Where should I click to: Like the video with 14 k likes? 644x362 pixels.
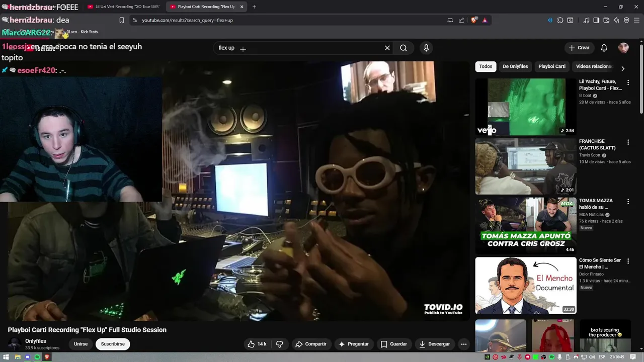pos(257,344)
